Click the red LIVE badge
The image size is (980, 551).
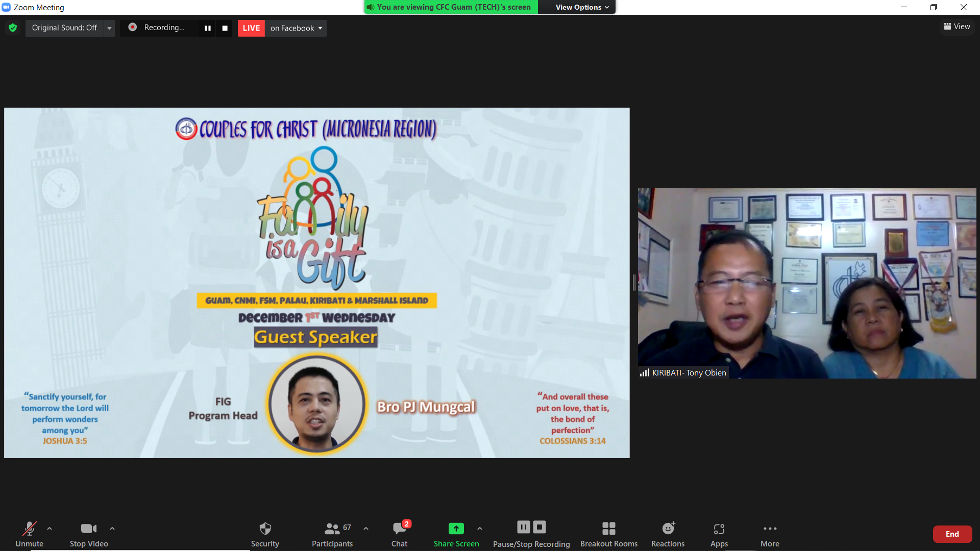click(x=251, y=28)
